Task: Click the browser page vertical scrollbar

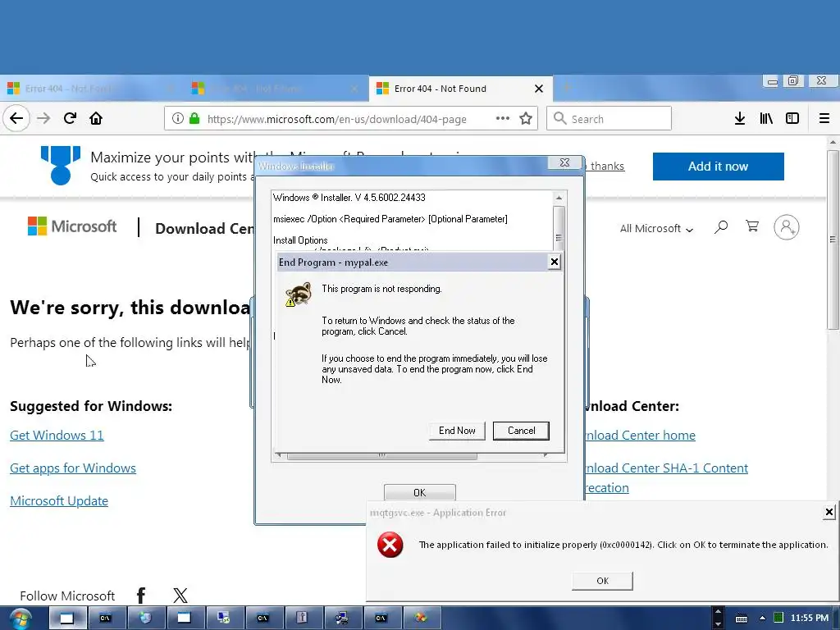Action: point(833,240)
